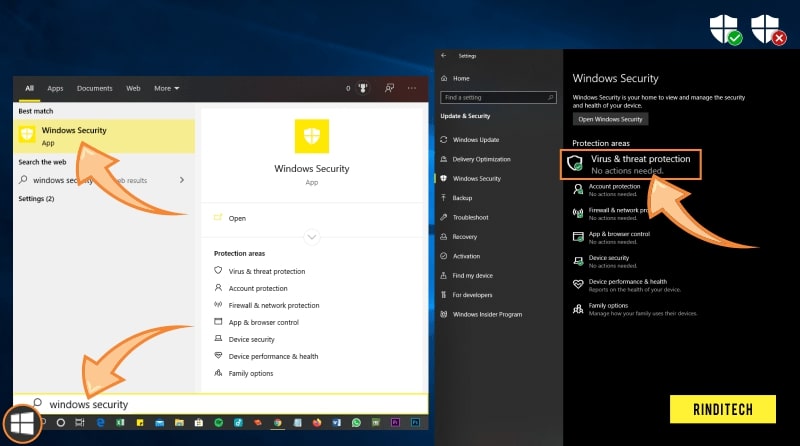
Task: Open Backup in Settings sidebar
Action: (x=456, y=198)
